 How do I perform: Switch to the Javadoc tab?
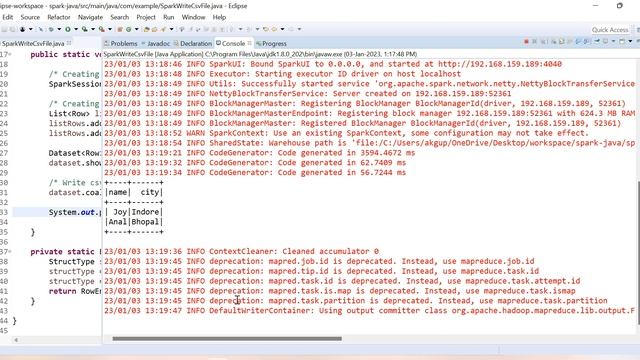156,43
